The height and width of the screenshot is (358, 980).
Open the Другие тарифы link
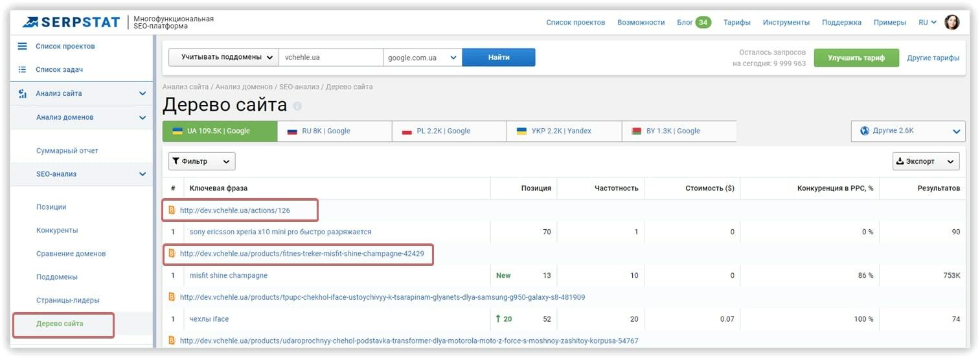click(x=933, y=58)
